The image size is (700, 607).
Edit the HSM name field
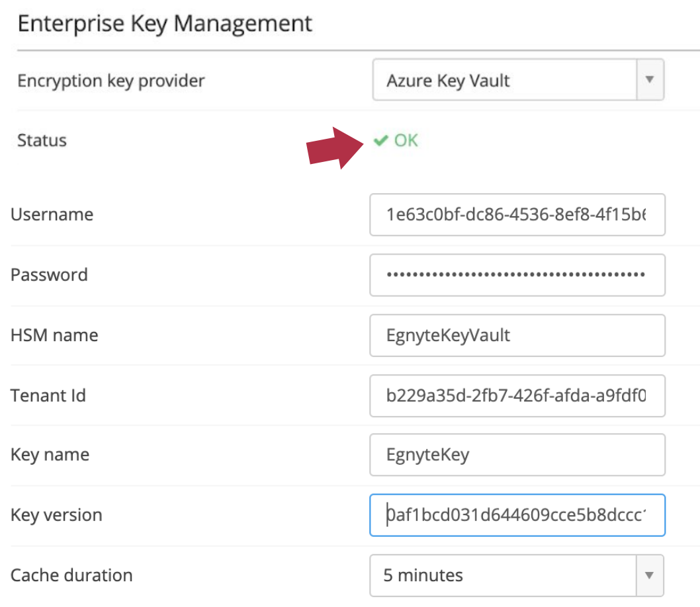tap(517, 335)
